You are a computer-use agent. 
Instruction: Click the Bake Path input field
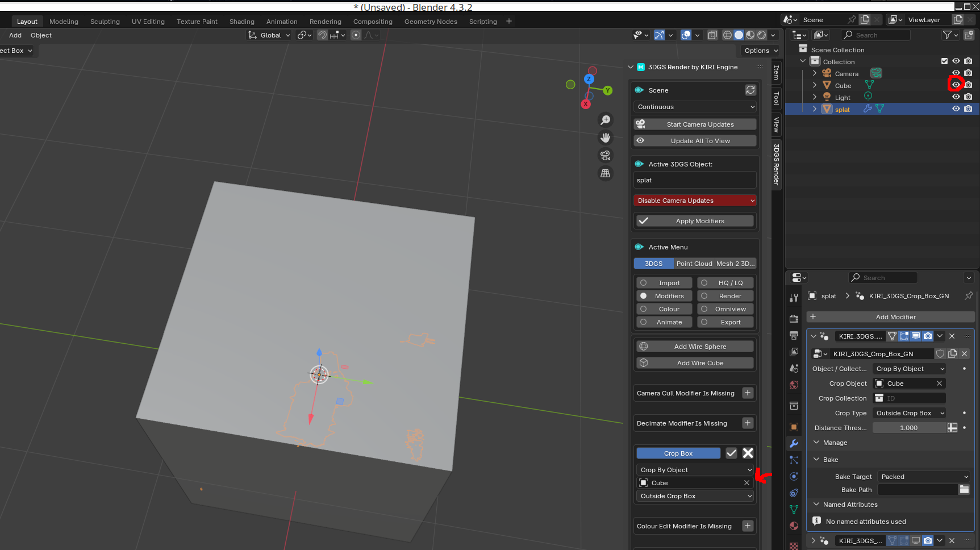[917, 490]
